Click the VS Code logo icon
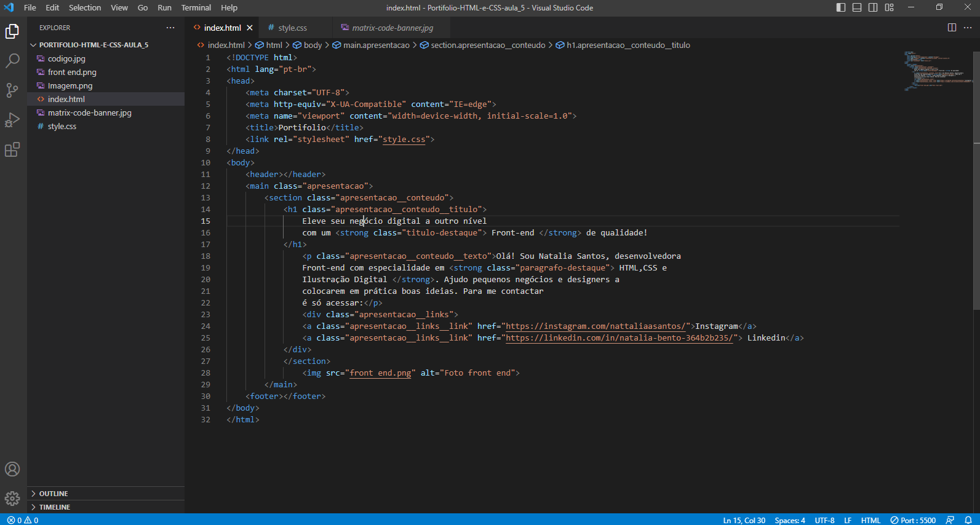980x525 pixels. [x=9, y=7]
